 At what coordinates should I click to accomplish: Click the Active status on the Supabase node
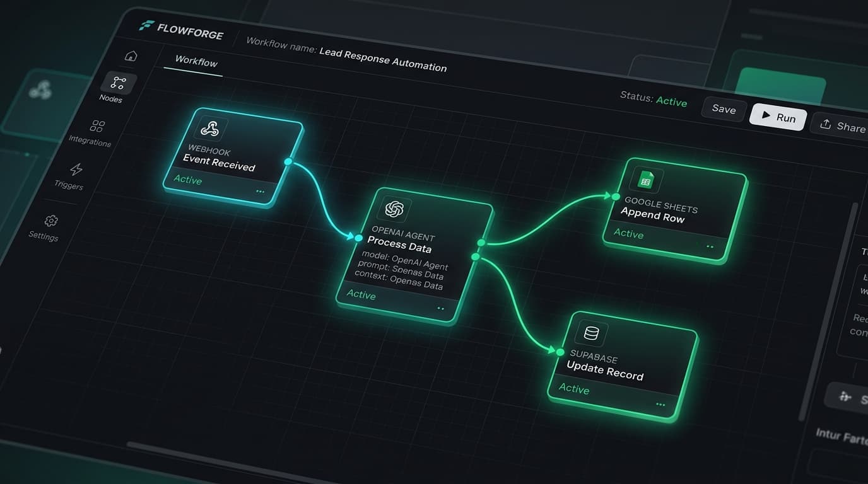pos(573,388)
